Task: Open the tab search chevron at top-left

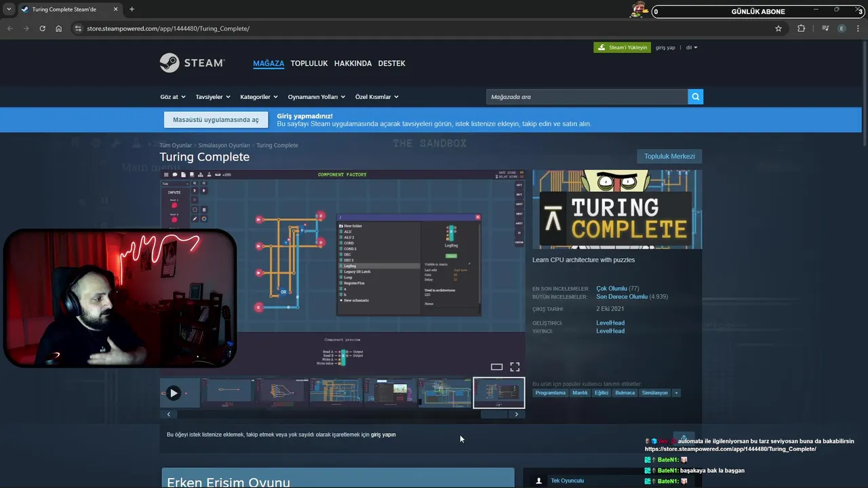Action: pyautogui.click(x=8, y=9)
